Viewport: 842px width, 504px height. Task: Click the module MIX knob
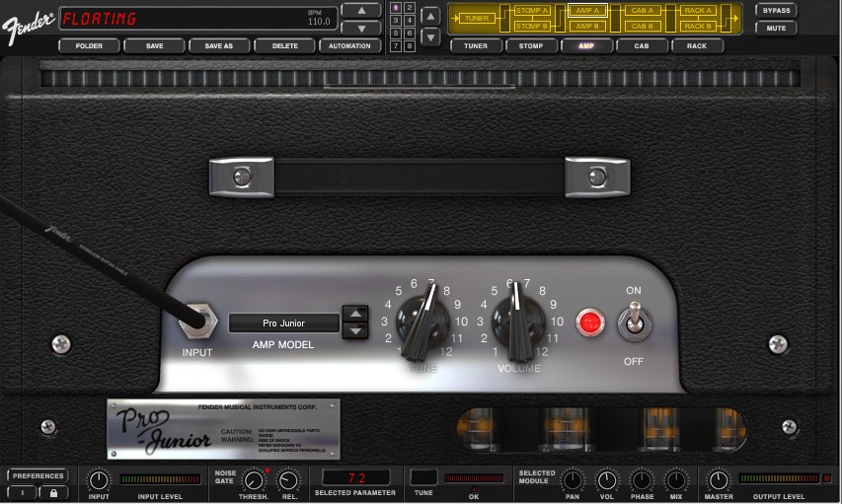pyautogui.click(x=676, y=480)
